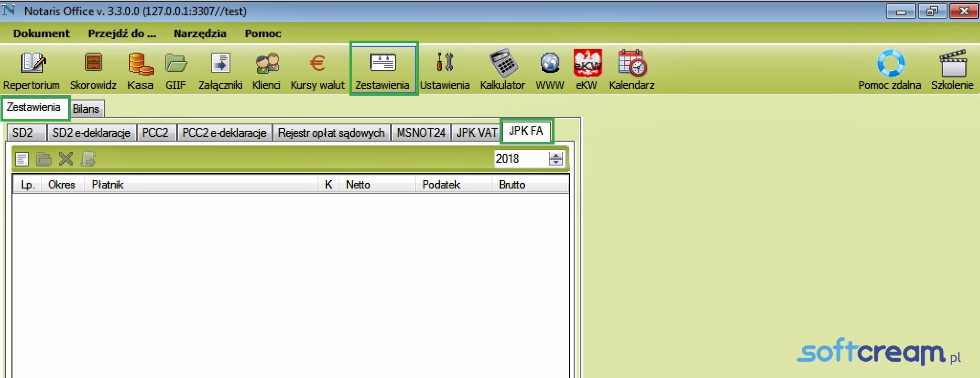
Task: Click the year stepper arrows beside 2018
Action: pos(556,159)
